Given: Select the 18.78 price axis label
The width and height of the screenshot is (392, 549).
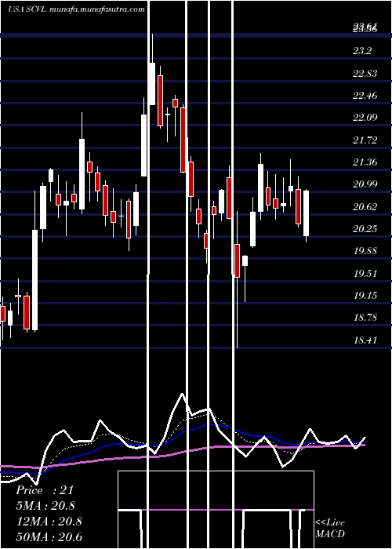Looking at the screenshot, I should pyautogui.click(x=365, y=318).
